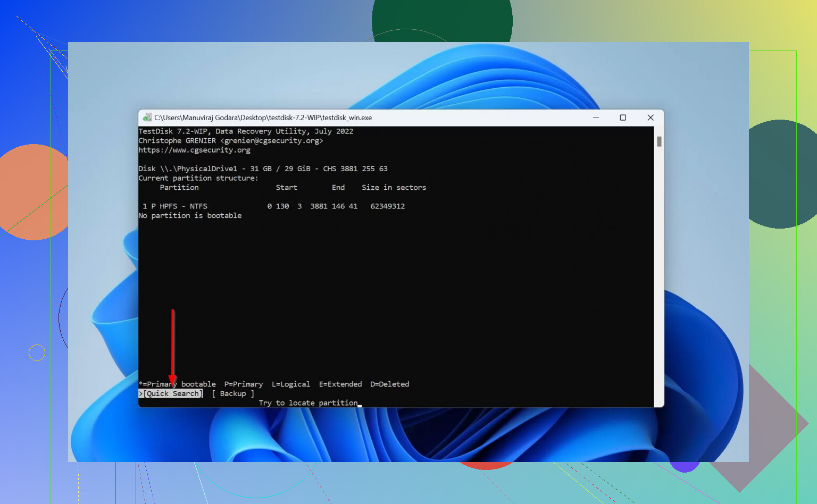Click the 'Try to locate partition' hint text
This screenshot has height=504, width=817.
click(x=308, y=402)
